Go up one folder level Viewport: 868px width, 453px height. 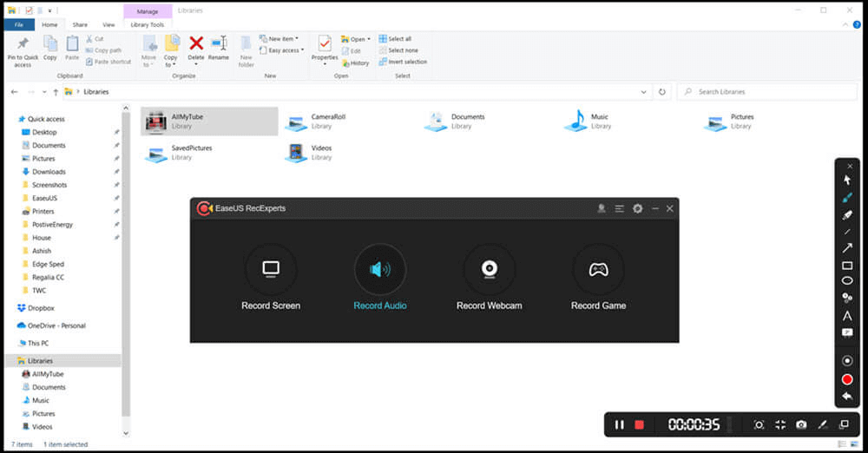coord(56,92)
